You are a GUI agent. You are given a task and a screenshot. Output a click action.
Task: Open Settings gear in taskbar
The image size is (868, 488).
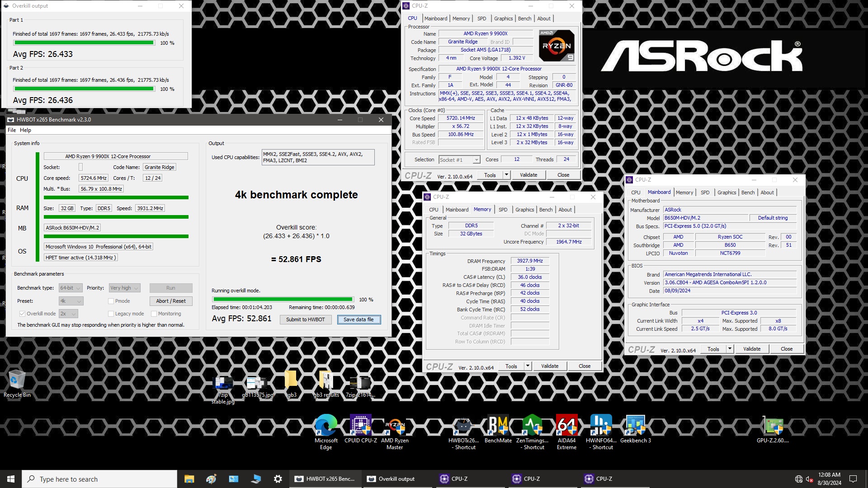click(278, 479)
